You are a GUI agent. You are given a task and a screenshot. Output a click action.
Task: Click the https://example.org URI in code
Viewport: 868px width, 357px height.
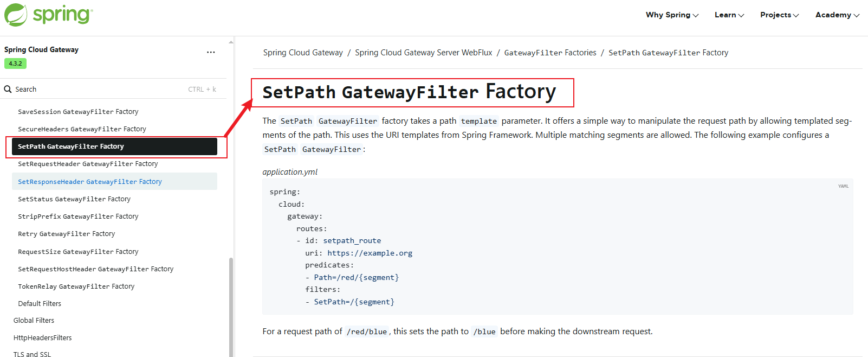point(370,253)
